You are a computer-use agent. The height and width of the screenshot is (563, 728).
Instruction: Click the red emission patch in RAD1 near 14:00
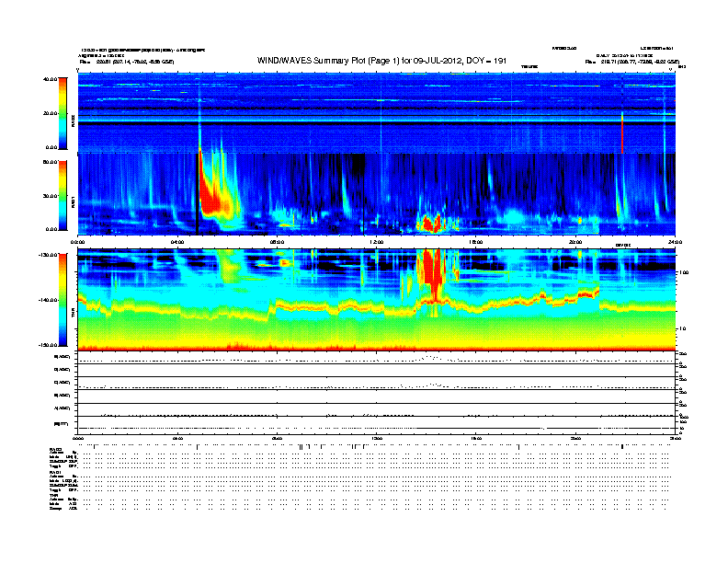point(432,224)
